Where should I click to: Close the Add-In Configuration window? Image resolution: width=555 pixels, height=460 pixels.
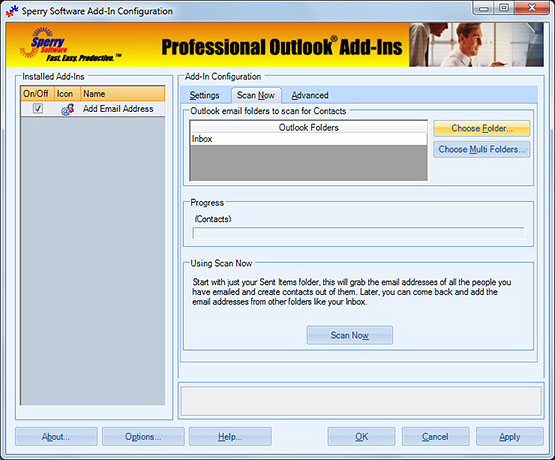tap(532, 8)
